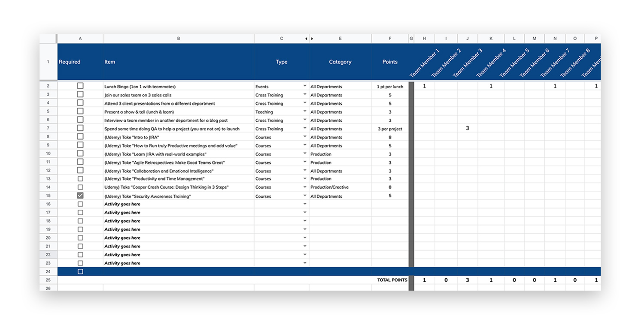This screenshot has height=331, width=644.
Task: Click the Category header cell
Action: [340, 62]
